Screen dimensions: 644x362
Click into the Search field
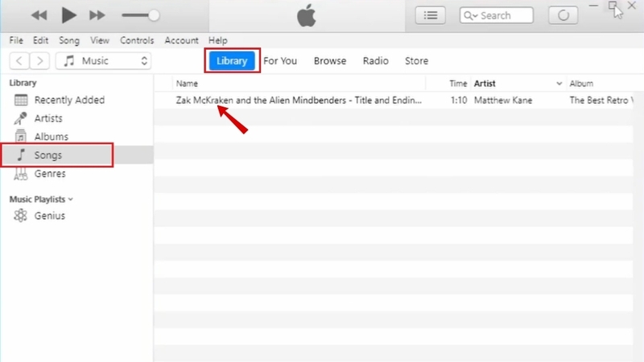click(497, 15)
